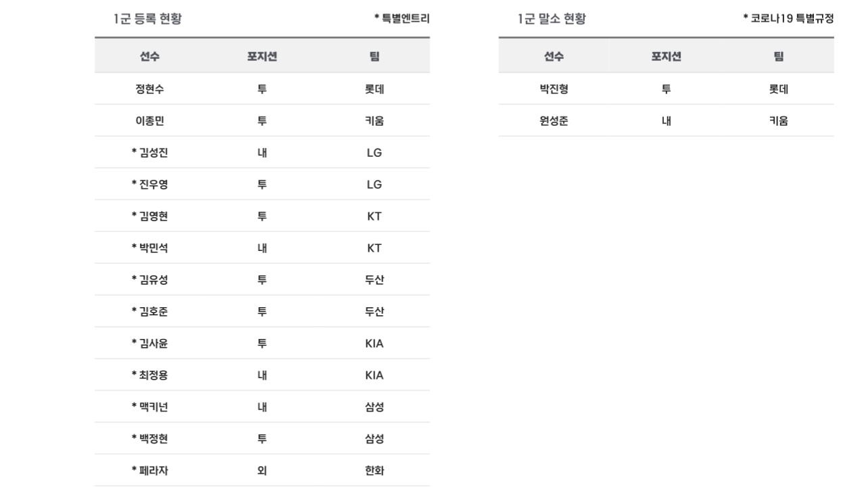Viewport: 868px width, 504px height.
Task: Open player 백정현 entry
Action: [x=149, y=438]
